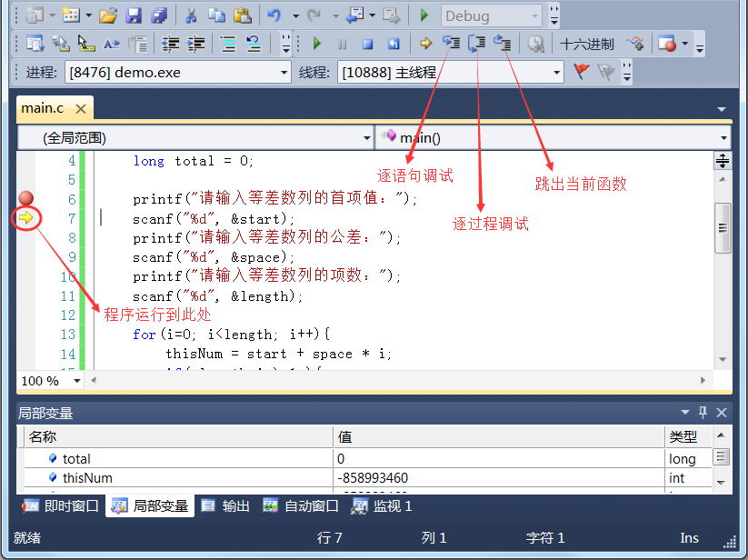Click the 名称 column header
The image size is (748, 560).
[43, 437]
